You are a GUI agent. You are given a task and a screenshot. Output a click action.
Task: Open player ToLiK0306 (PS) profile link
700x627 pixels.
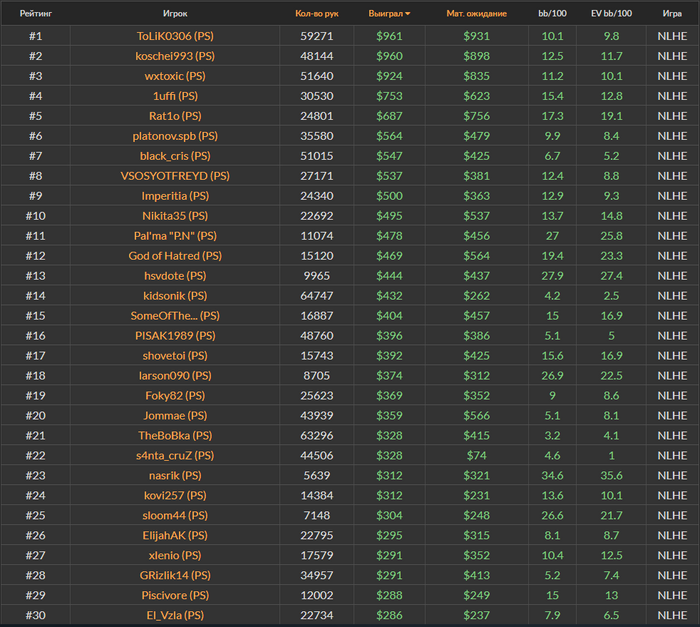click(x=175, y=36)
